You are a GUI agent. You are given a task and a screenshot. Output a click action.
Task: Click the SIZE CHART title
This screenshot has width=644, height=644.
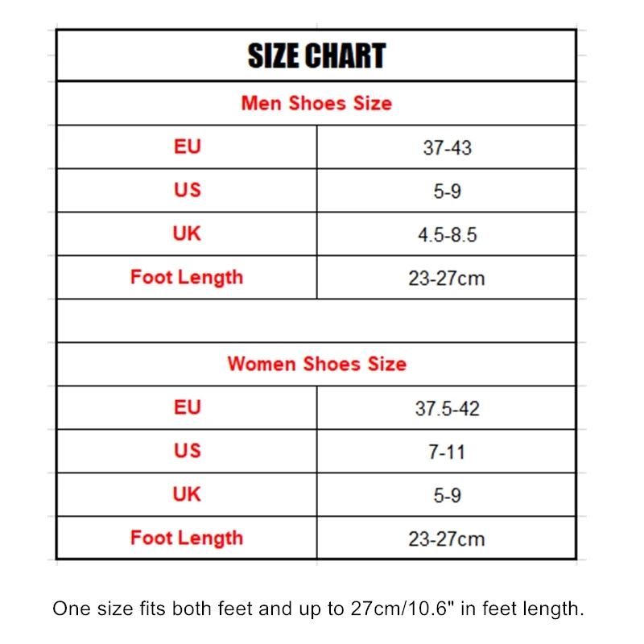coord(316,56)
